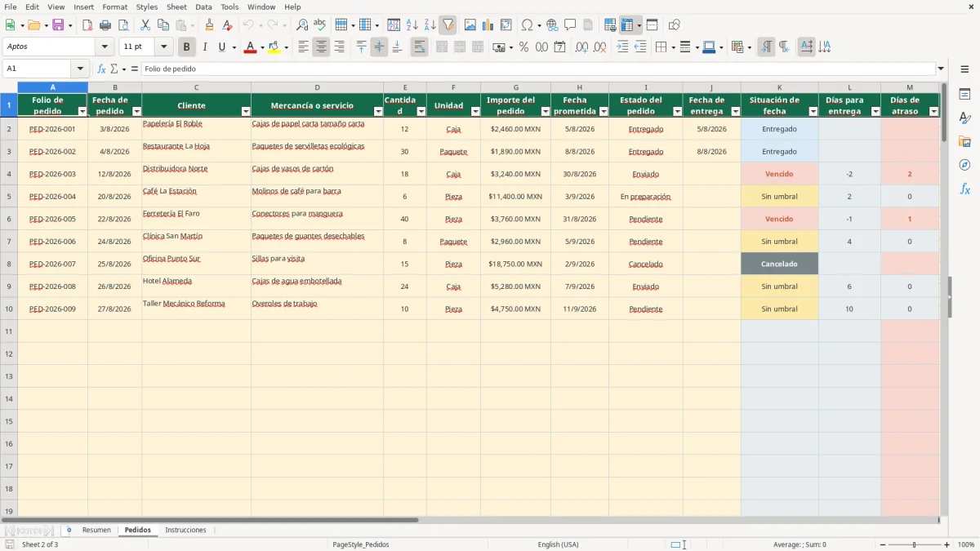Open the Unidad column filter dropdown
Screen dimensions: 980x551
[474, 111]
